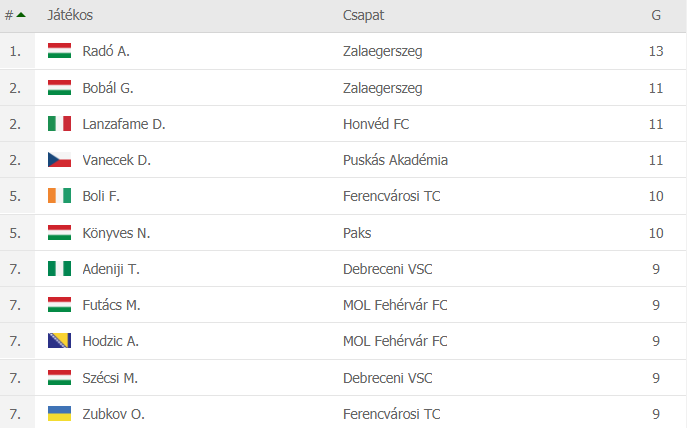Click Ferencvárosi TC in Zubkov's row

(x=391, y=414)
